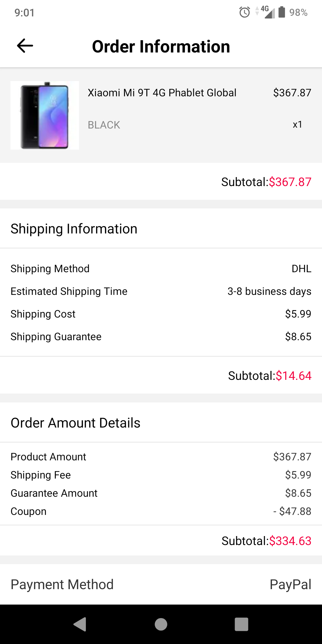Tap the PayPal payment method
Viewport: 322px width, 644px height.
(x=290, y=584)
